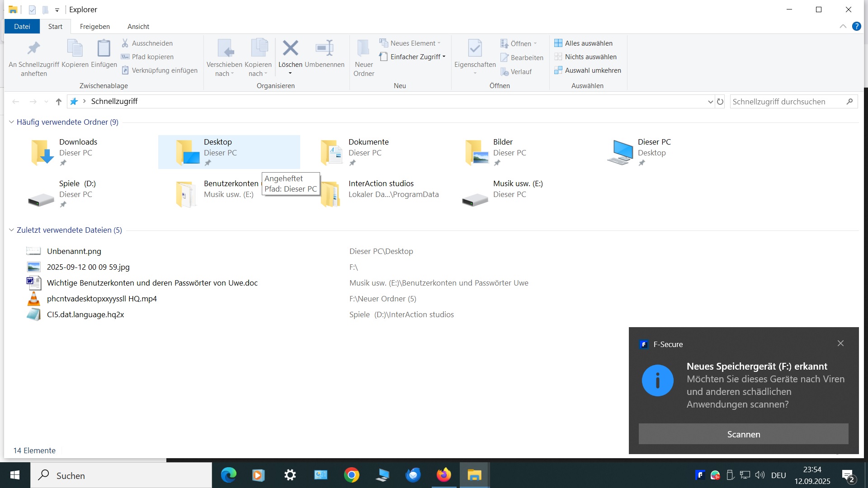Collapse Zuletzt verwendete Dateien section
This screenshot has width=868, height=488.
tap(11, 230)
